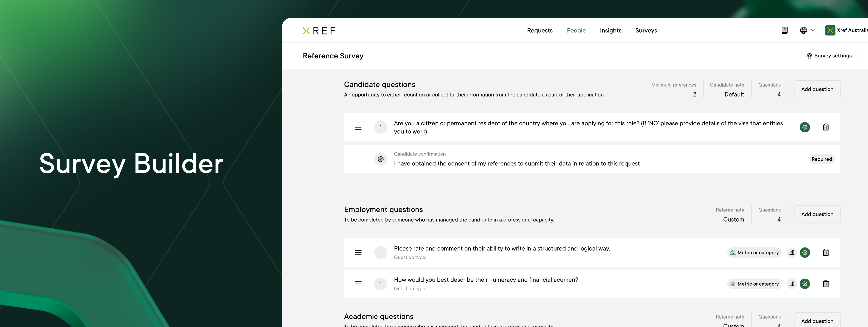This screenshot has height=327, width=868.
Task: Toggle green check on structured writing question
Action: coord(805,252)
